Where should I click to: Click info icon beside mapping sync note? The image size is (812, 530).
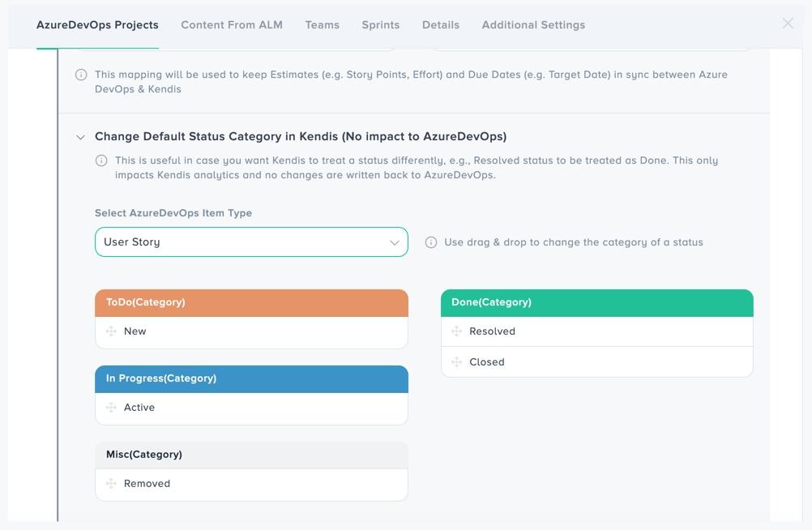tap(81, 75)
